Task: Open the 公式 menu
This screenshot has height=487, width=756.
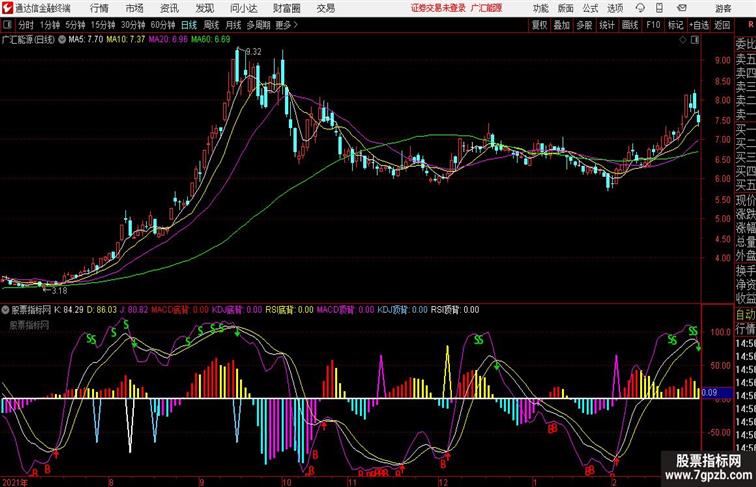Action: click(x=590, y=8)
